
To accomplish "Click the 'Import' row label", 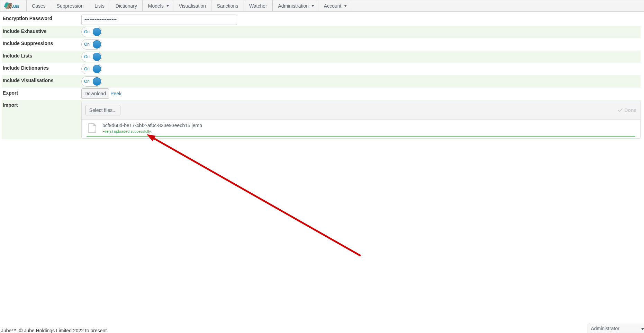I will pos(10,105).
